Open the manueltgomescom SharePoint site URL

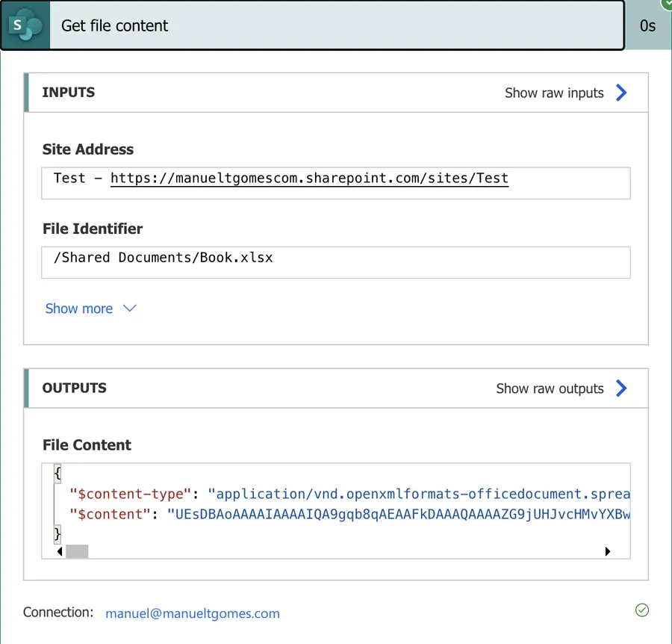coord(309,179)
